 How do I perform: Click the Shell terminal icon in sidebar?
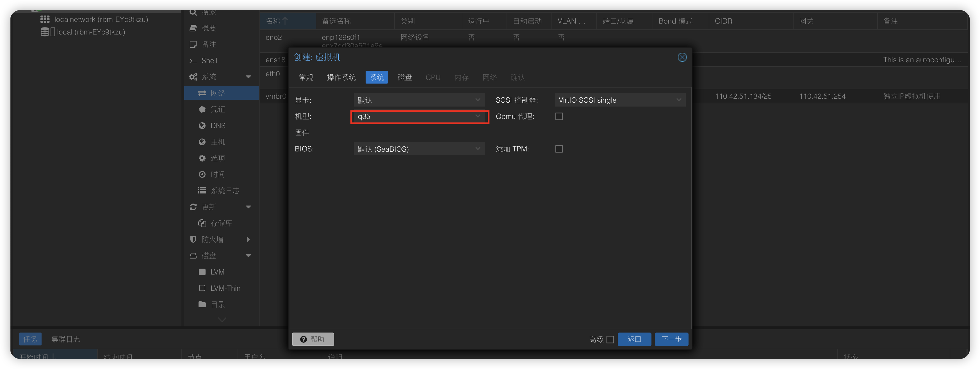click(193, 61)
